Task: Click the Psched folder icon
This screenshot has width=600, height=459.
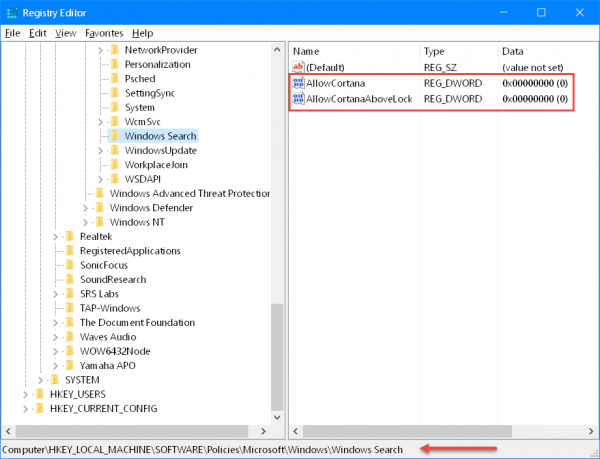Action: pos(115,78)
